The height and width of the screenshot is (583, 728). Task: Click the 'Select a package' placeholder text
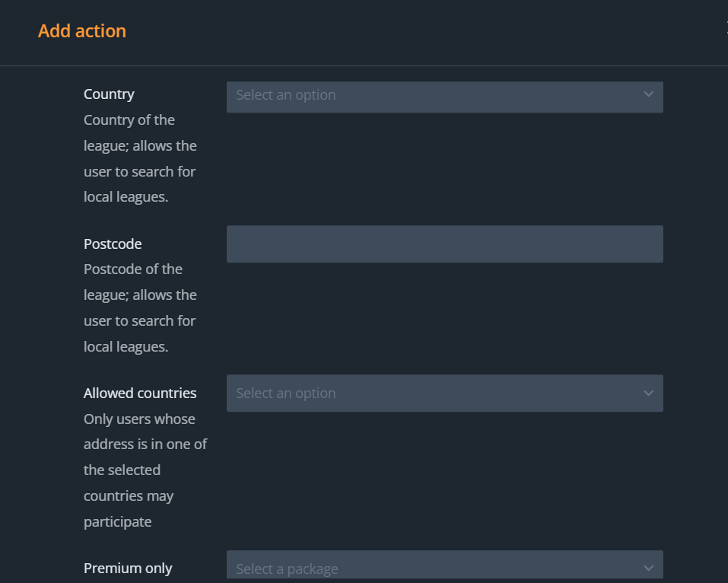[x=287, y=569]
